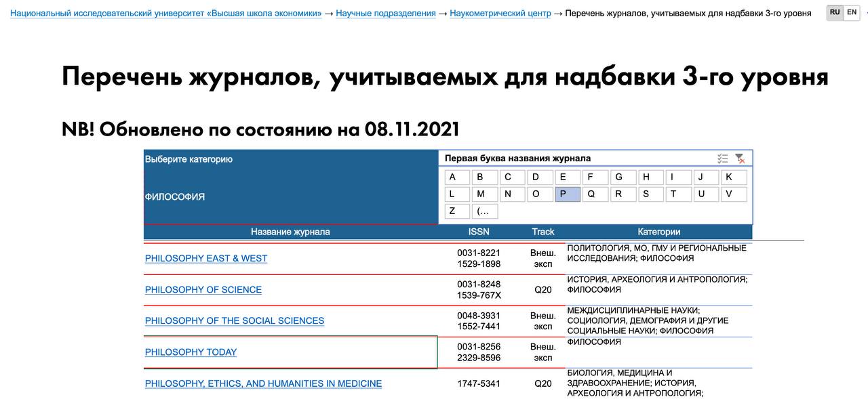Go to Высшая школа экономики breadcrumb link
Screen dimensions: 868x399
[x=166, y=14]
